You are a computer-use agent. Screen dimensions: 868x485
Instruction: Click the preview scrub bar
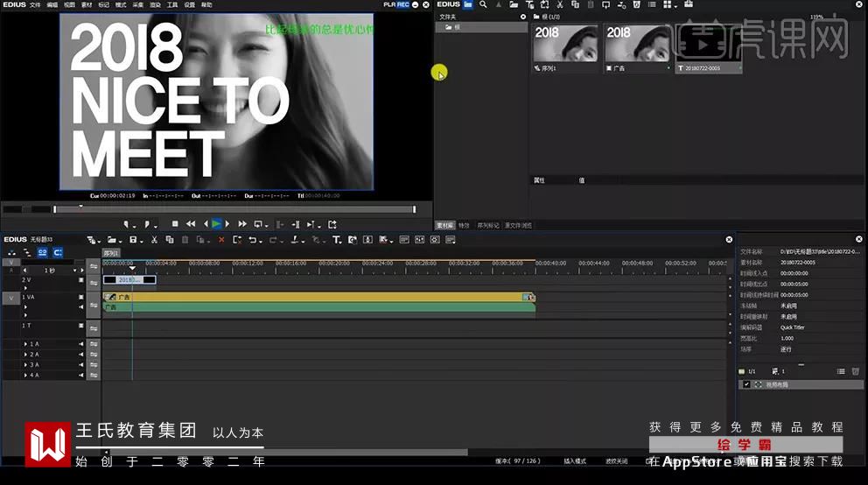pyautogui.click(x=234, y=209)
